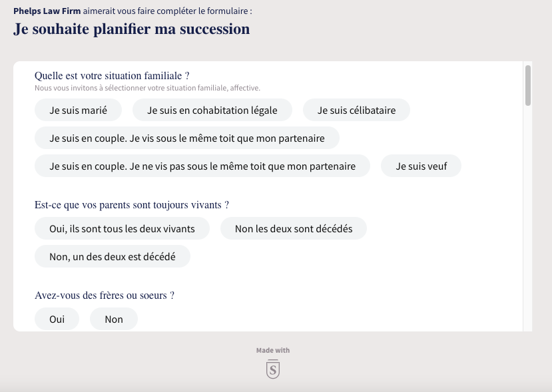Click question 'Quelle est votre situation familiale ?'
The width and height of the screenshot is (552, 392).
112,76
